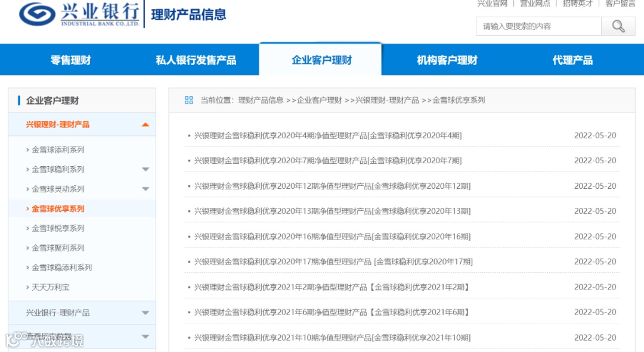Expand the 兴业银行-理财产品 section arrow

click(x=145, y=313)
